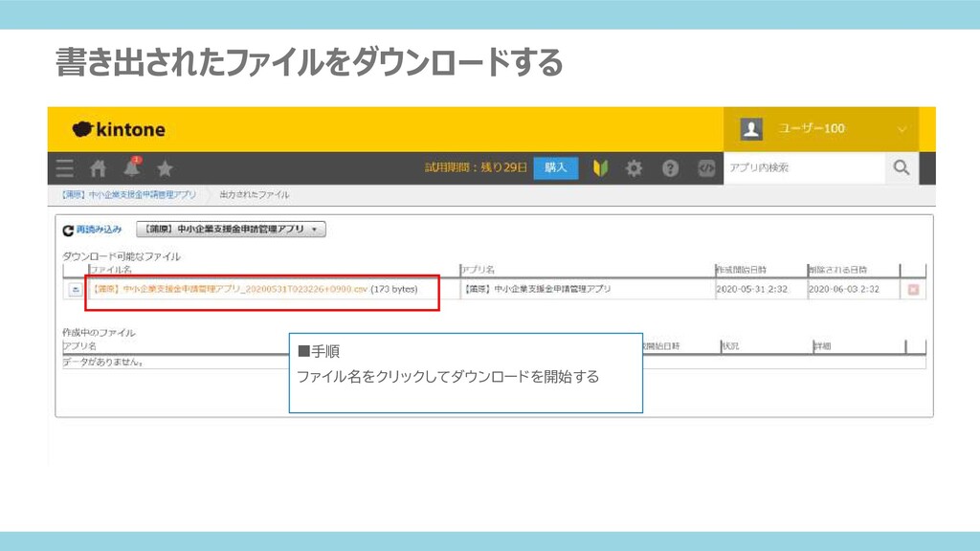This screenshot has width=980, height=551.
Task: Open the bookmarks star icon
Action: coord(165,168)
